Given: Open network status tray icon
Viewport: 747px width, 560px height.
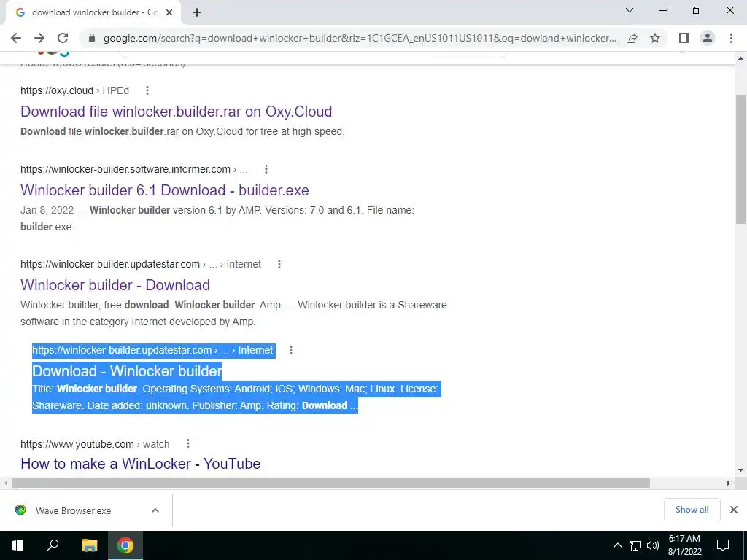Looking at the screenshot, I should [635, 545].
